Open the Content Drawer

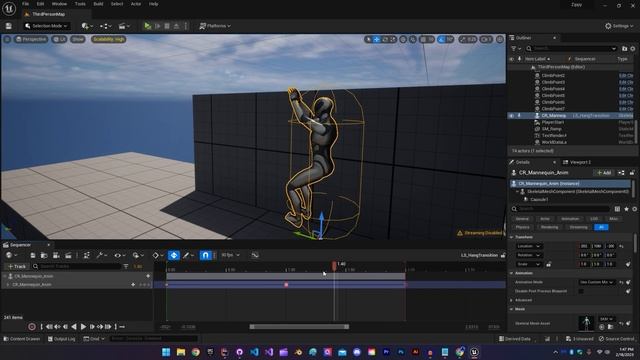point(22,339)
